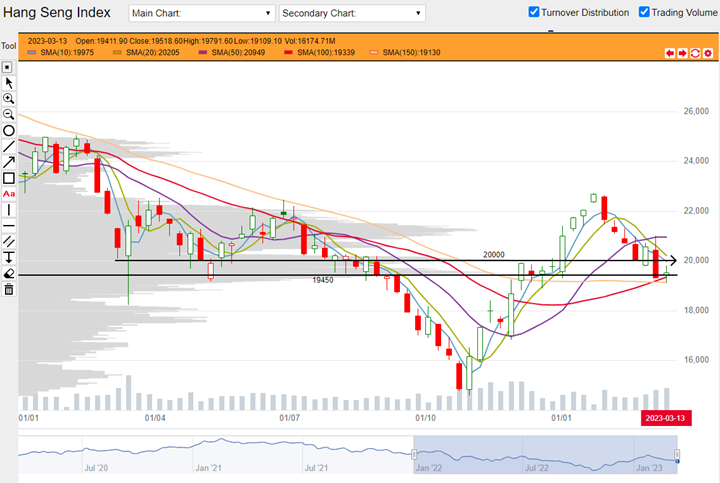Click the right handle of range slider
Viewport: 720px width, 483px height.
(677, 455)
